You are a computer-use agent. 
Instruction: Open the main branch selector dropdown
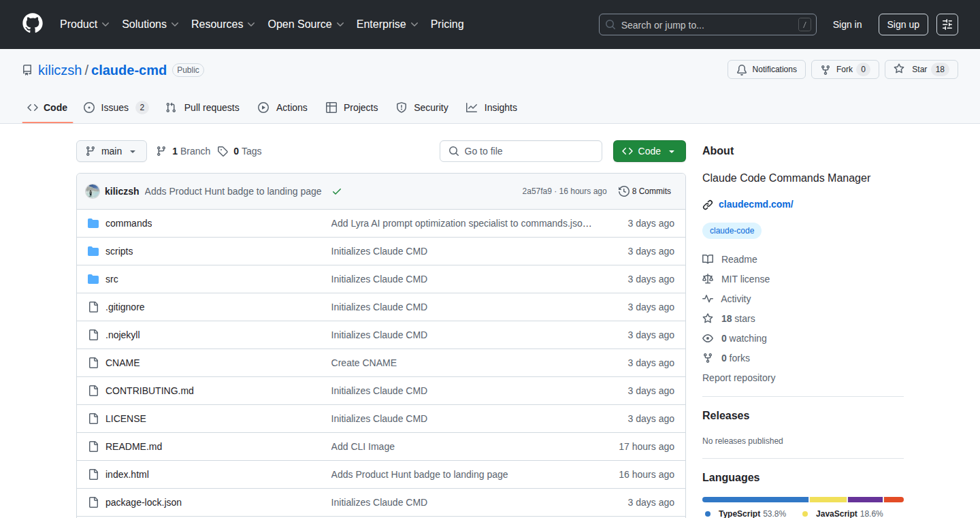[x=112, y=151]
